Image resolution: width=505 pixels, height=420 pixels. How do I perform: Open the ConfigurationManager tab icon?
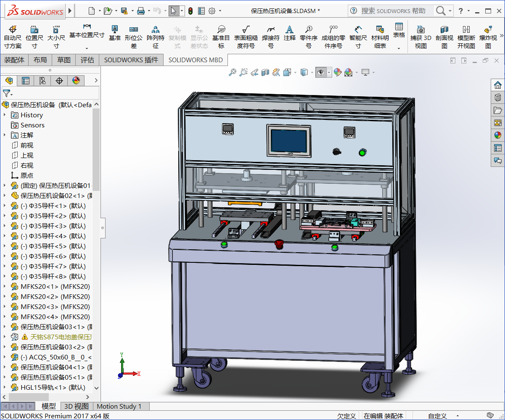click(42, 80)
